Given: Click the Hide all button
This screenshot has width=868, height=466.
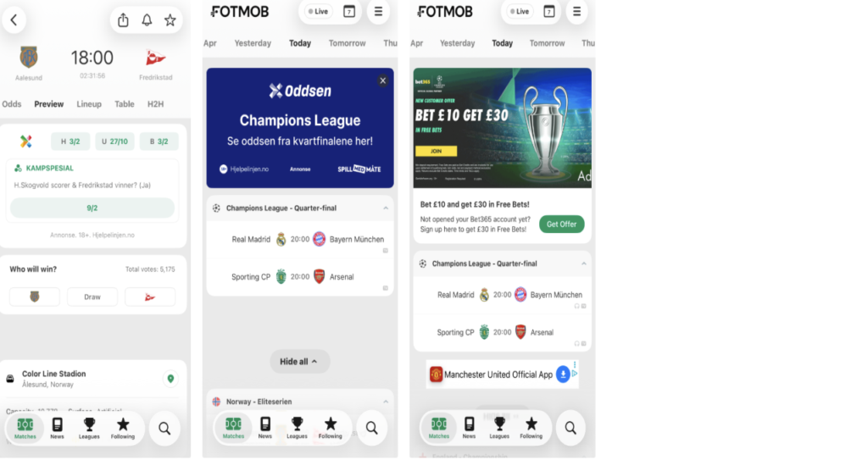Looking at the screenshot, I should coord(299,362).
